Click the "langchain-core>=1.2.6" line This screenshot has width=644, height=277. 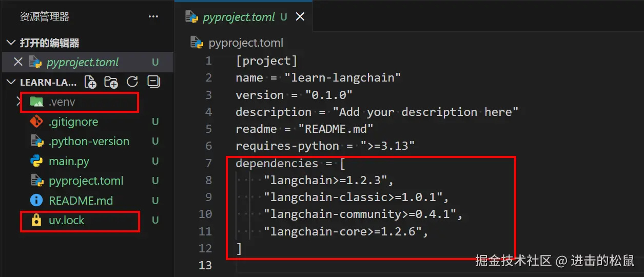[346, 231]
